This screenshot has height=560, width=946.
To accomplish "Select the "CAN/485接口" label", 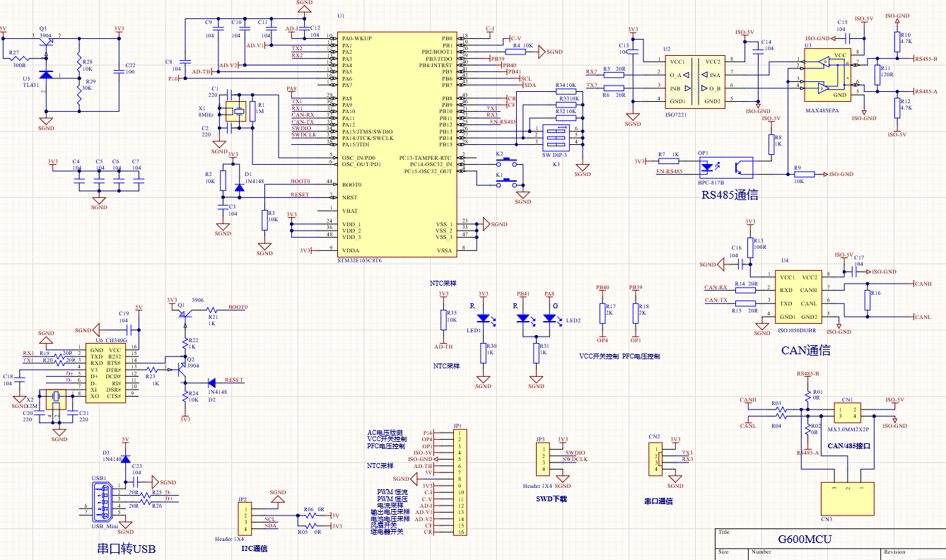I will point(848,445).
